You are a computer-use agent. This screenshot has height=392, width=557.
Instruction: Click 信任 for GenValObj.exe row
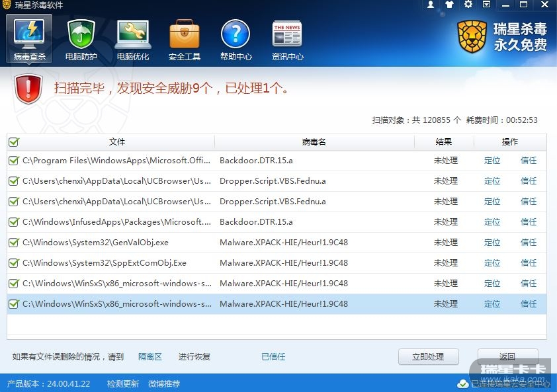[x=529, y=243]
